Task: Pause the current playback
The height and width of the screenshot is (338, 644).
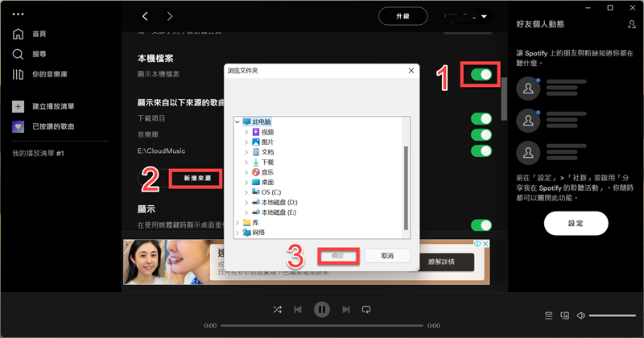Action: [x=322, y=310]
